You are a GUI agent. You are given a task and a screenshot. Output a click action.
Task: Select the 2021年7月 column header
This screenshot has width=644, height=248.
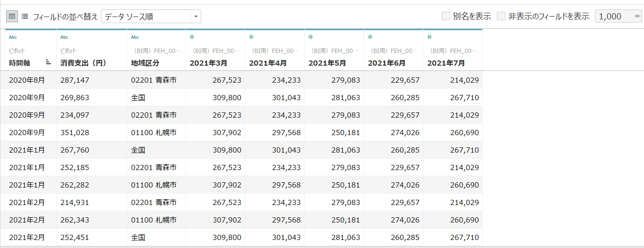click(x=446, y=63)
